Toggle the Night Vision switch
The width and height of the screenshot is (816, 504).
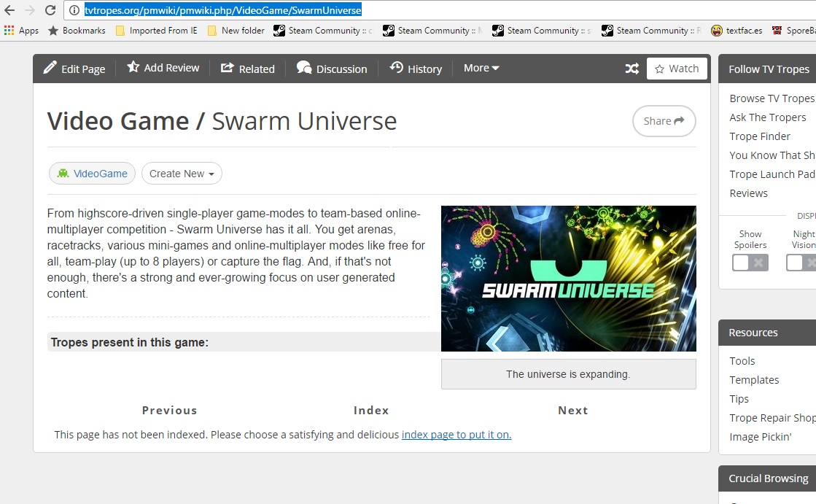pos(801,263)
